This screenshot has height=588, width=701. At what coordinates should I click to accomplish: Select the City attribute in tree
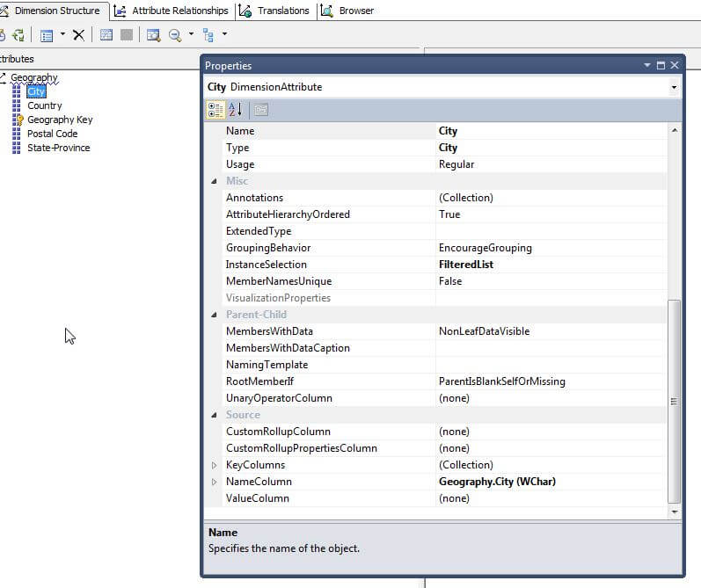tap(36, 91)
